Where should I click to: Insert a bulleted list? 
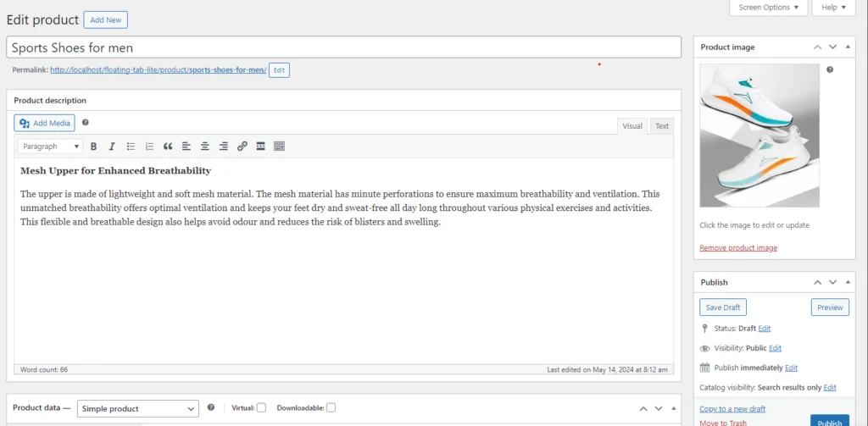click(x=131, y=147)
